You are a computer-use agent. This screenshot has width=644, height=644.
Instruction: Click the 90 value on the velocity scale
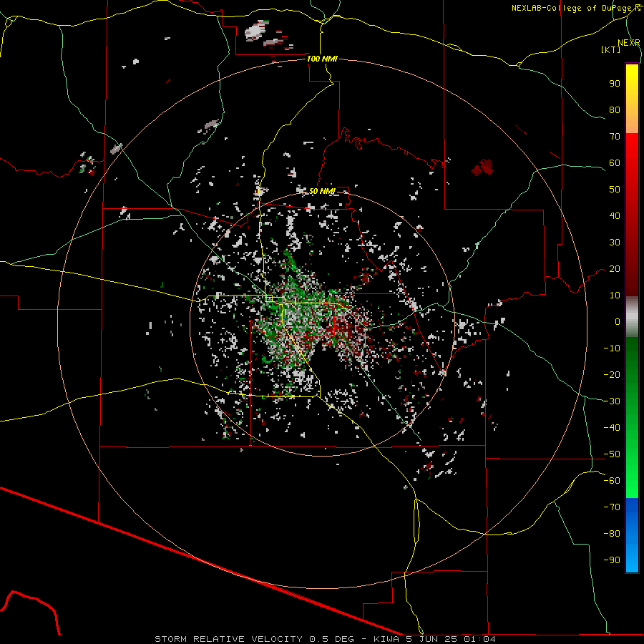coord(615,84)
